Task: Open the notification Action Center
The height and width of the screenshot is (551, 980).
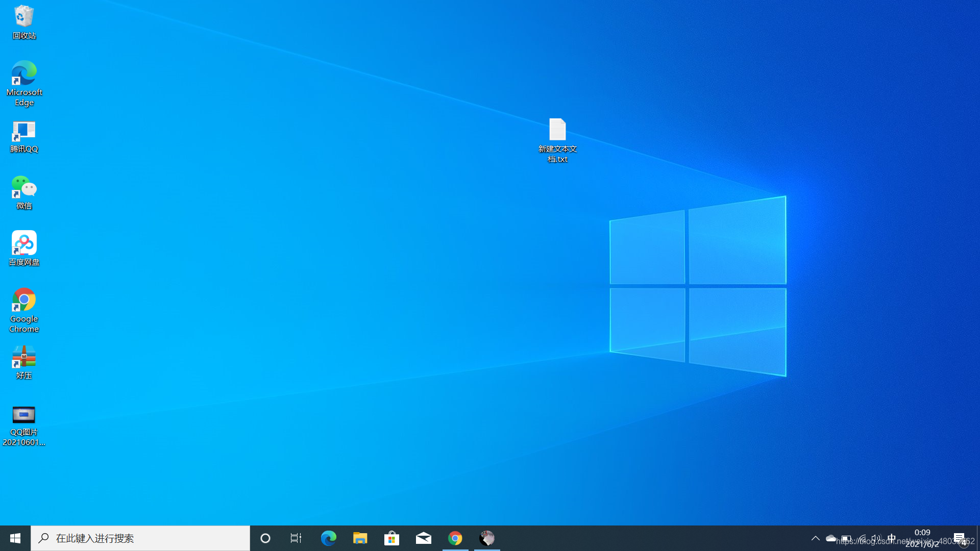Action: pos(960,538)
